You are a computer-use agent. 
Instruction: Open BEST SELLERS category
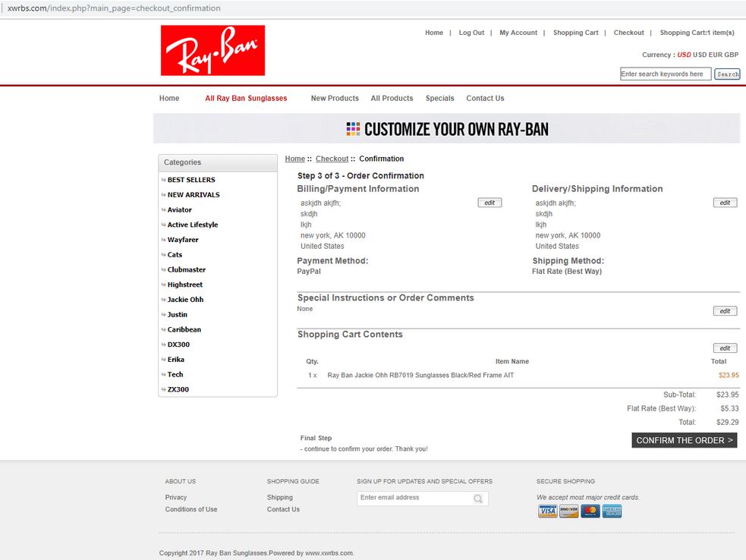pos(191,180)
